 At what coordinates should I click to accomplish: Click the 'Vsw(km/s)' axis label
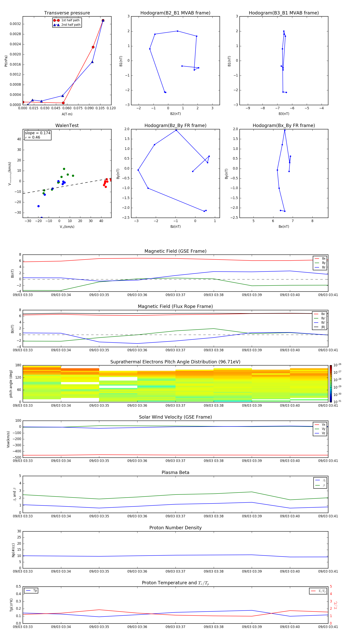tap(8, 439)
